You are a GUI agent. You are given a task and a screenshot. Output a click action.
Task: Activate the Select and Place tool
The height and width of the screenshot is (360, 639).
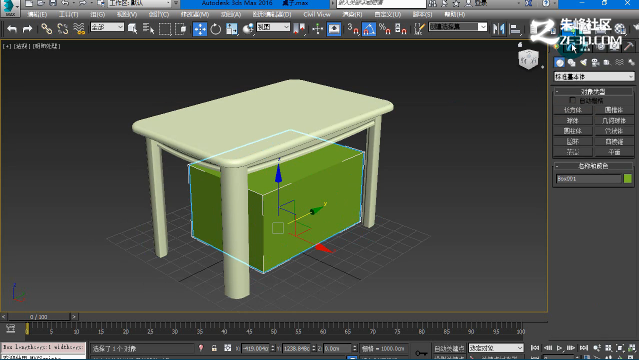248,29
